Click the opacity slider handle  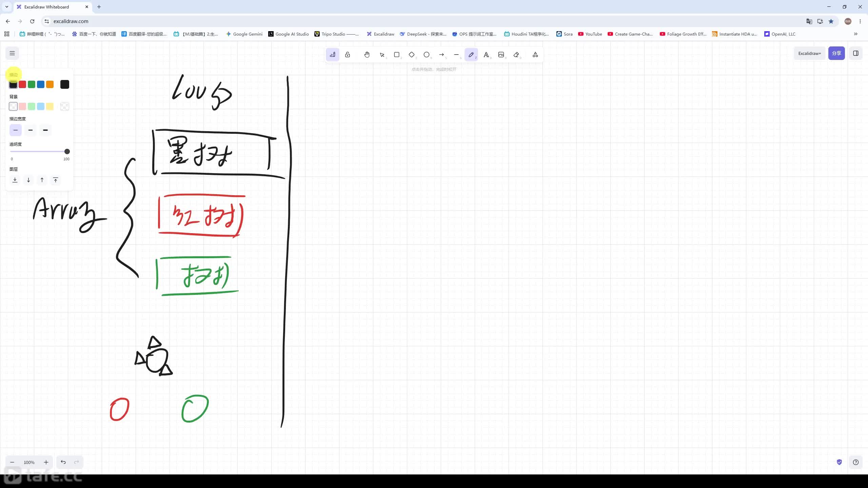(67, 151)
